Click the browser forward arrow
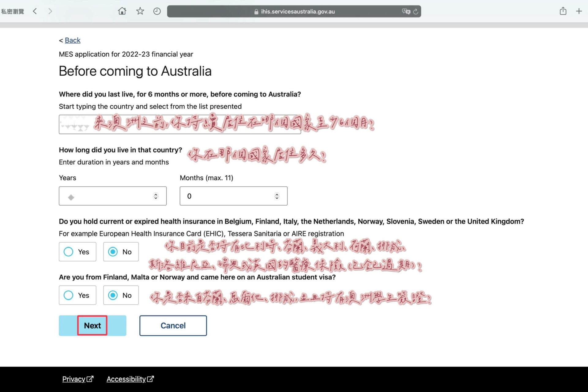The image size is (588, 392). click(x=50, y=11)
